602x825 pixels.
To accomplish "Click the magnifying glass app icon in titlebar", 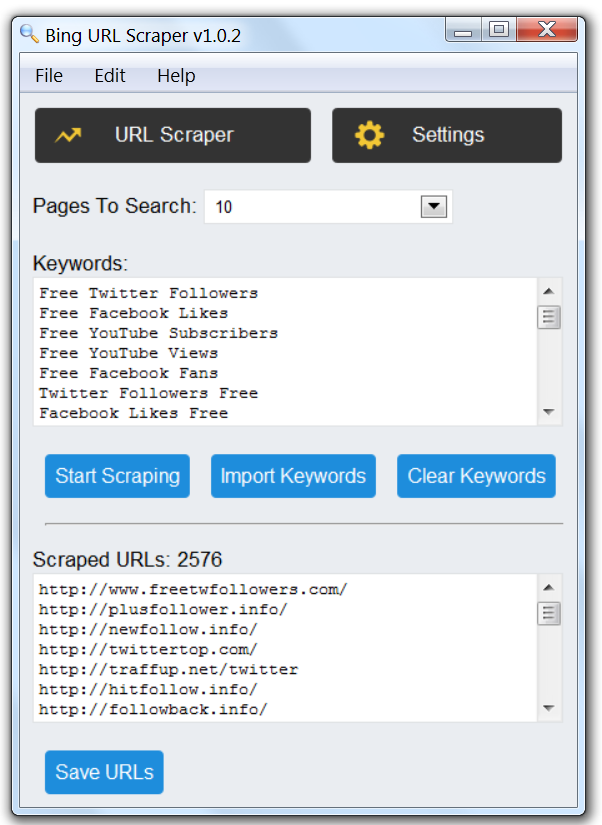I will click(28, 30).
